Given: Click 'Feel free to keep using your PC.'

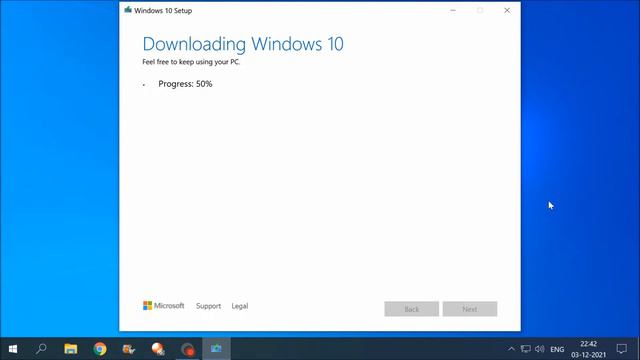Looking at the screenshot, I should 191,62.
